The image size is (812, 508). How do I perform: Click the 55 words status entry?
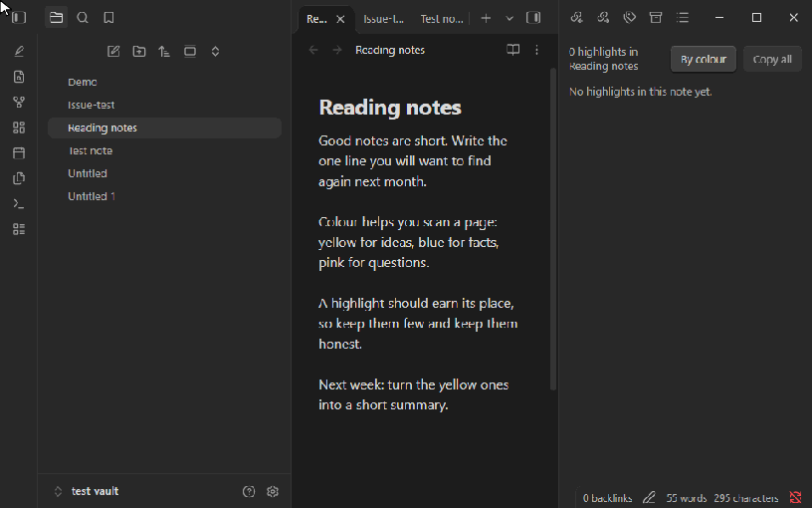click(x=686, y=498)
